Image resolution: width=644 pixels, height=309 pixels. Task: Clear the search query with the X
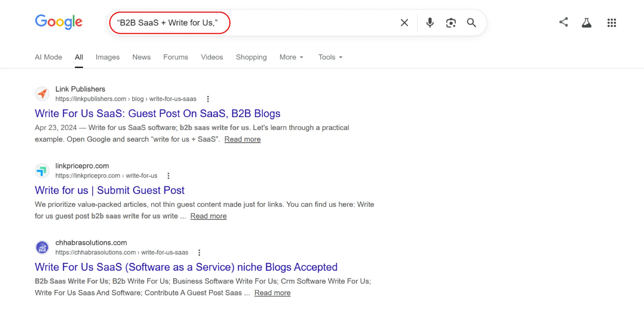click(404, 23)
